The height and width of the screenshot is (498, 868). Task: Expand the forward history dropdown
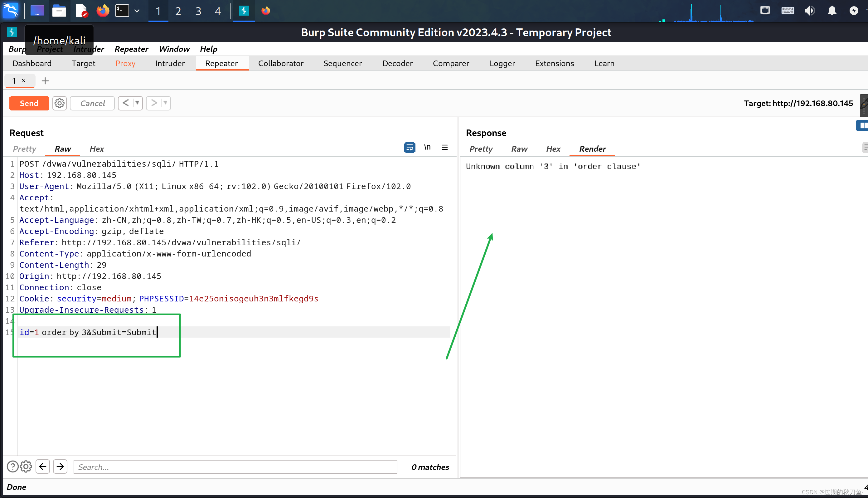pos(166,103)
